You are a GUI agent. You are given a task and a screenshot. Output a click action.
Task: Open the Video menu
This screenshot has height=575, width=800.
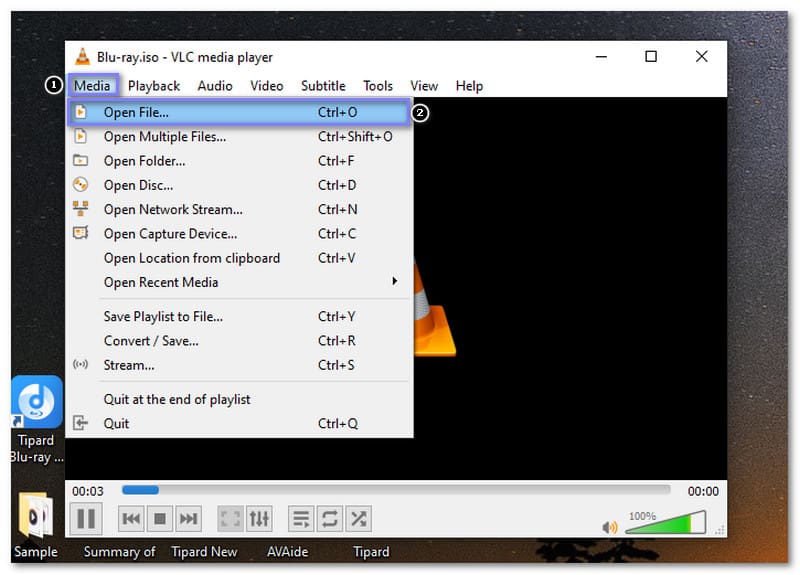(266, 86)
